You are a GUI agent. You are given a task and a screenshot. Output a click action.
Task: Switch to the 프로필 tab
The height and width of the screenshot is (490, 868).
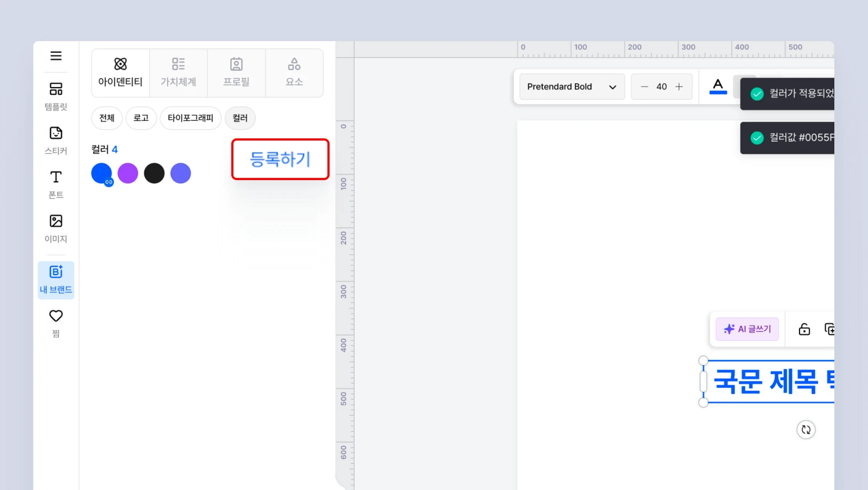tap(236, 73)
